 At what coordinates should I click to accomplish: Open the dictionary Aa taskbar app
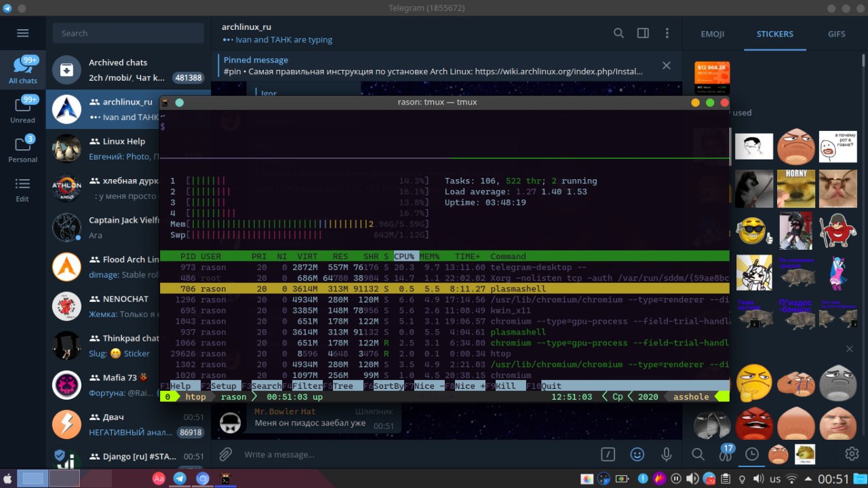tap(159, 478)
